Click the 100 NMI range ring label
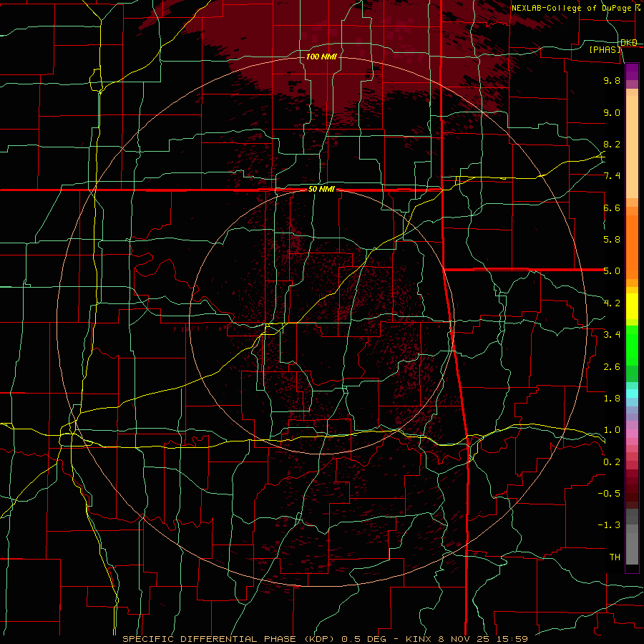644x644 pixels. coord(321,57)
